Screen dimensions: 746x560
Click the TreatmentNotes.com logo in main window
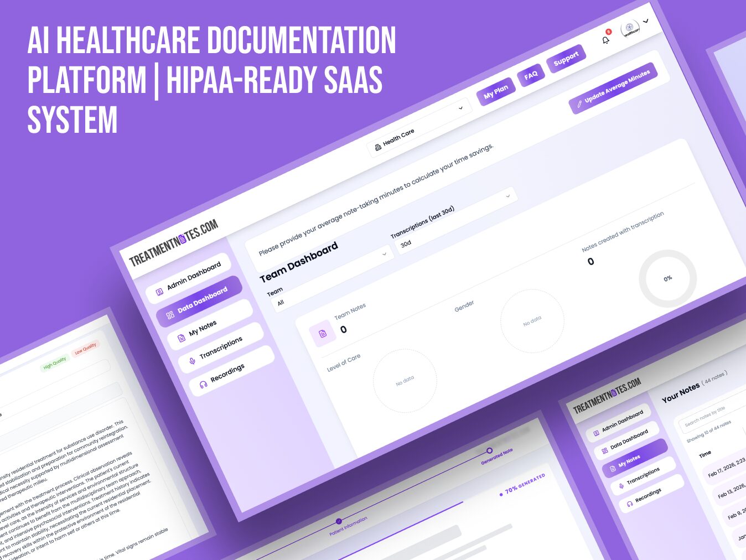click(174, 242)
